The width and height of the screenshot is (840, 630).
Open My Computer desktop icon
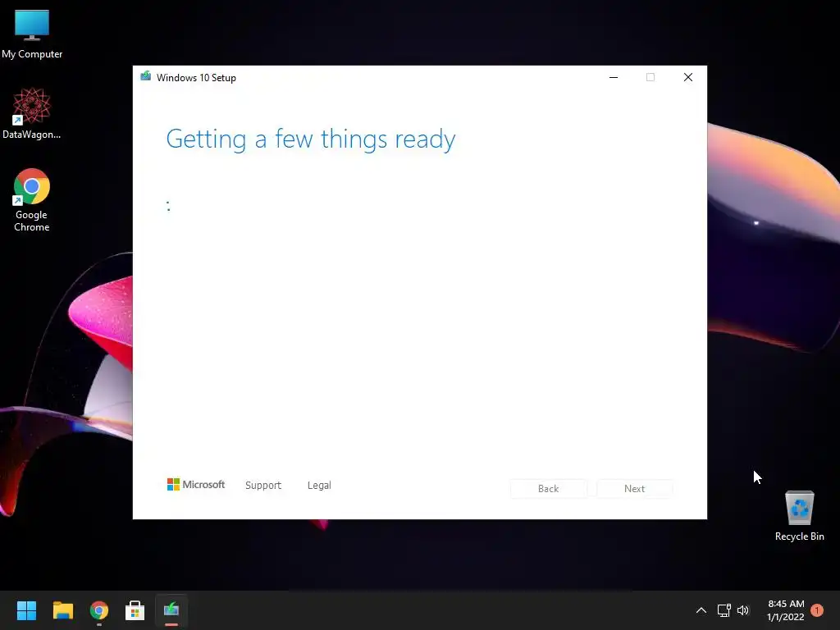coord(32,34)
